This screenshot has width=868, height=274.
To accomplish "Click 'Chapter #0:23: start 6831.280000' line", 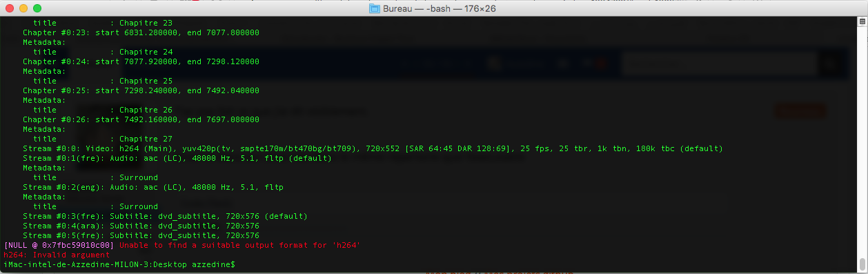I will click(141, 32).
